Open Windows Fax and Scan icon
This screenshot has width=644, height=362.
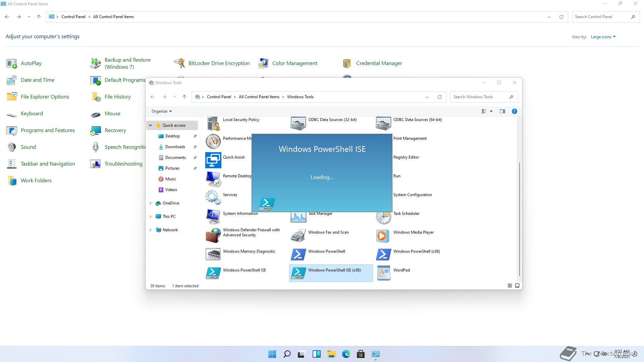pos(298,236)
